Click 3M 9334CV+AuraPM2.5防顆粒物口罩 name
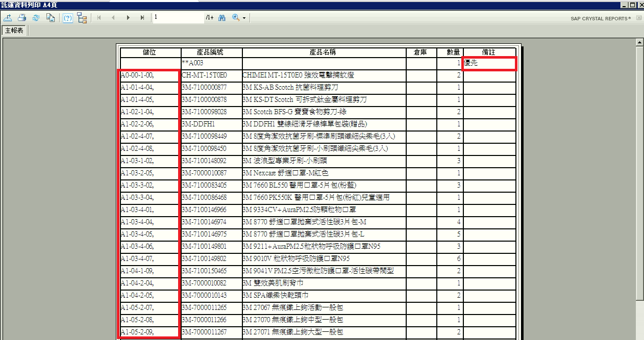644x340 pixels. pos(299,210)
